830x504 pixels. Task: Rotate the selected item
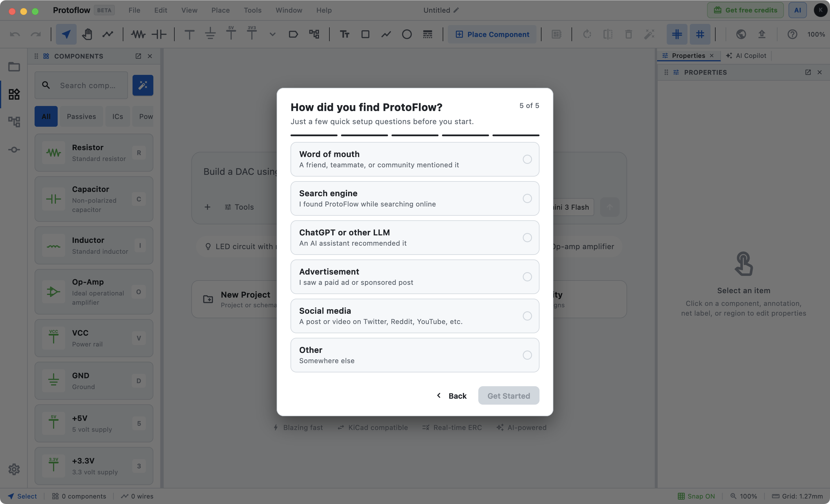(x=587, y=34)
